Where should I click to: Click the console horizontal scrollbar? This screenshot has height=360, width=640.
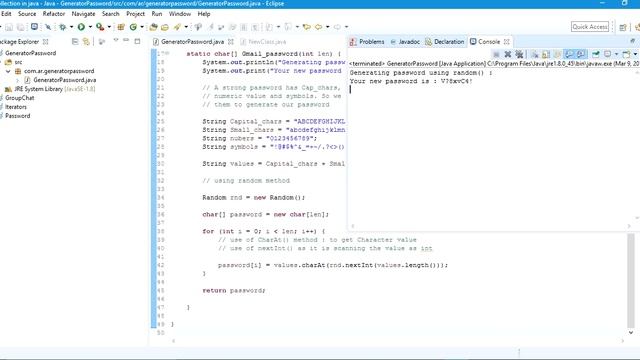click(x=491, y=226)
